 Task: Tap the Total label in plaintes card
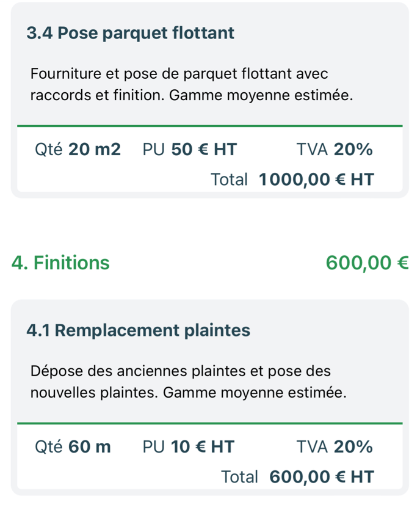tap(240, 477)
